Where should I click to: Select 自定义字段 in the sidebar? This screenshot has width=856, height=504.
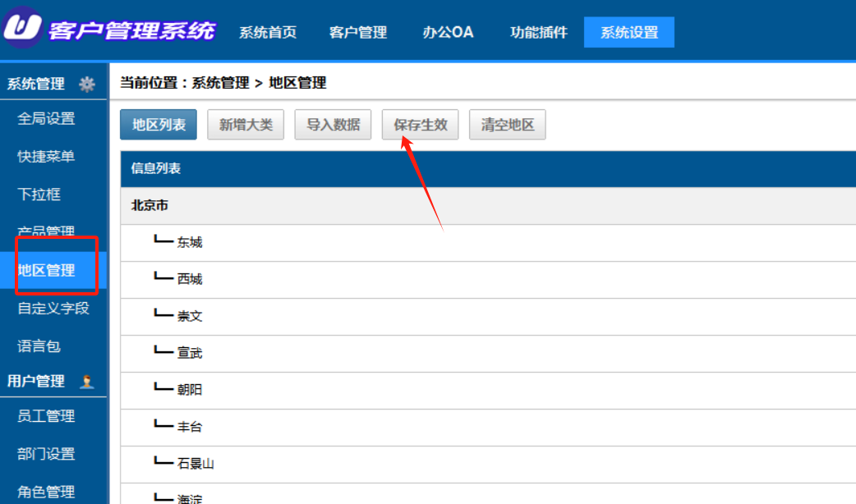click(x=53, y=308)
